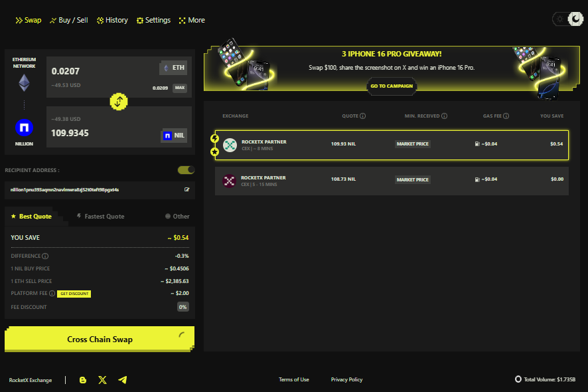Click the maroon RocketX Partner exchange logo
Image resolution: width=588 pixels, height=392 pixels.
coord(229,181)
